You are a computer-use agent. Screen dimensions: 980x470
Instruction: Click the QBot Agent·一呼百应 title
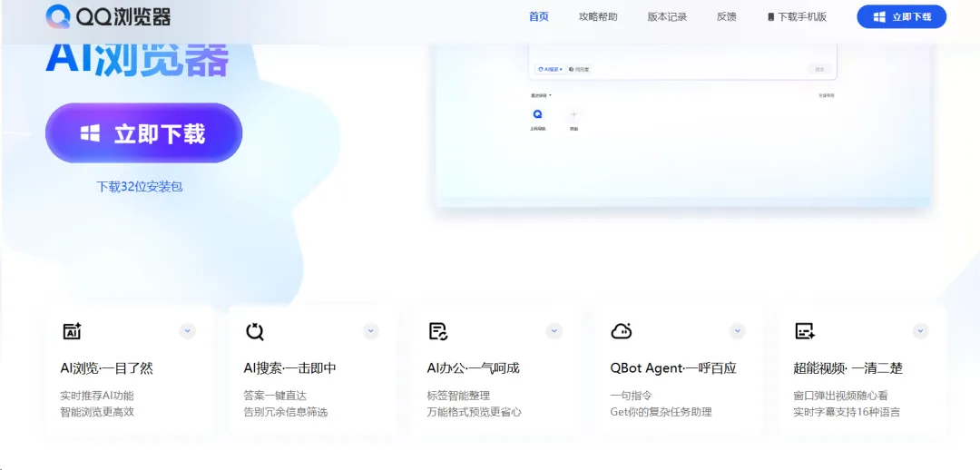[x=673, y=368]
